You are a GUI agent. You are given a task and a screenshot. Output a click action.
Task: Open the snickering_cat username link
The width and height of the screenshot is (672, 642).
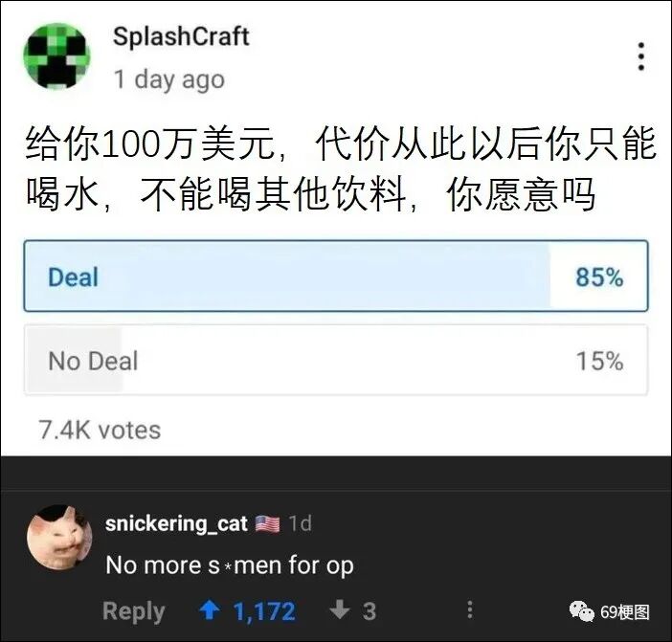coord(176,523)
